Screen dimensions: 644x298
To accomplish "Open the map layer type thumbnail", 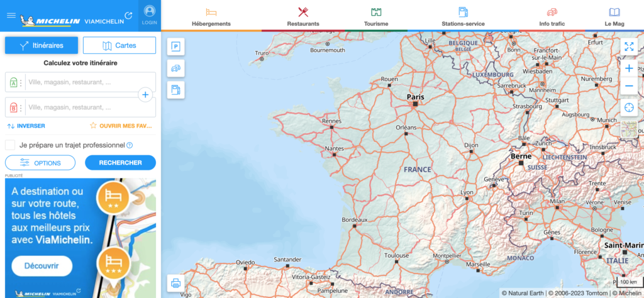I will tap(629, 130).
